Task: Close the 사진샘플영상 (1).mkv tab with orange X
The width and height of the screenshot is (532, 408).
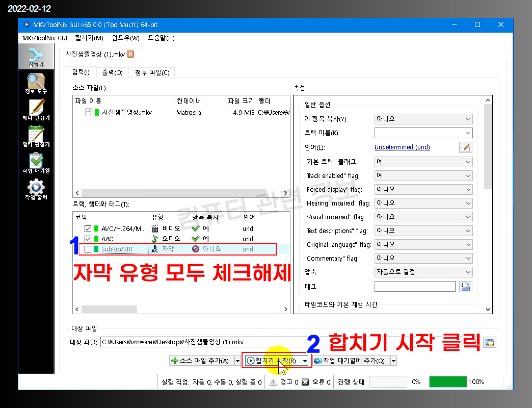Action: coord(130,54)
